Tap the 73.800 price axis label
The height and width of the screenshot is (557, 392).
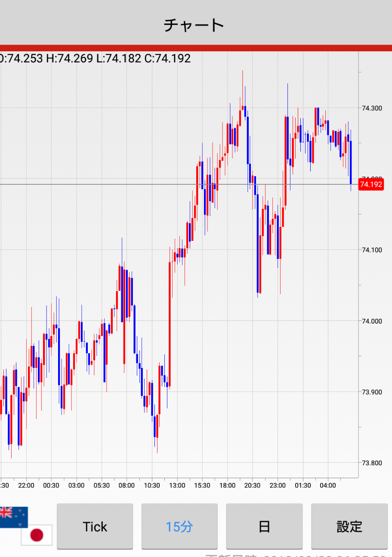coord(371,463)
